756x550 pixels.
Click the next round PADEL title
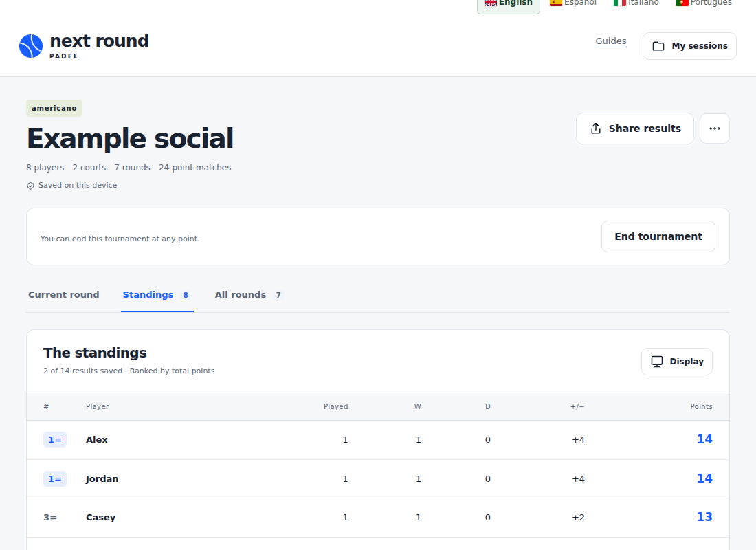[x=100, y=46]
